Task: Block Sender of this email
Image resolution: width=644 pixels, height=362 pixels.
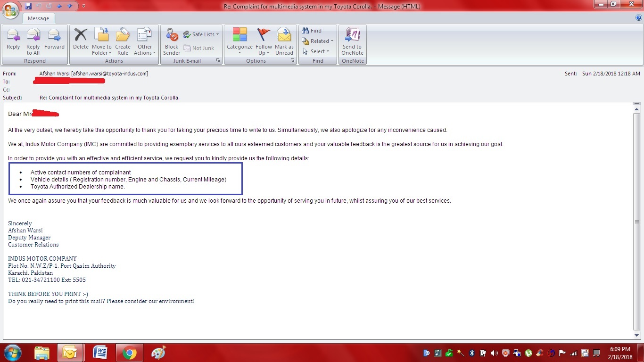Action: (x=172, y=40)
